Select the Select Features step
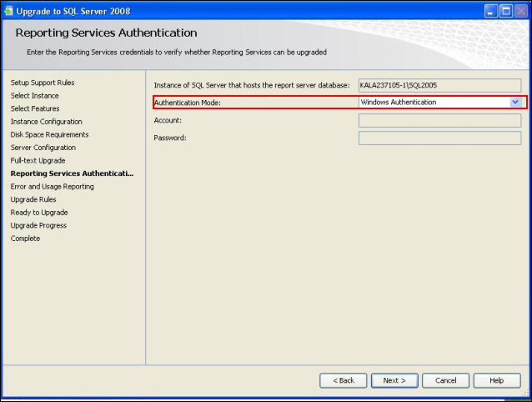Image resolution: width=532 pixels, height=402 pixels. tap(35, 108)
